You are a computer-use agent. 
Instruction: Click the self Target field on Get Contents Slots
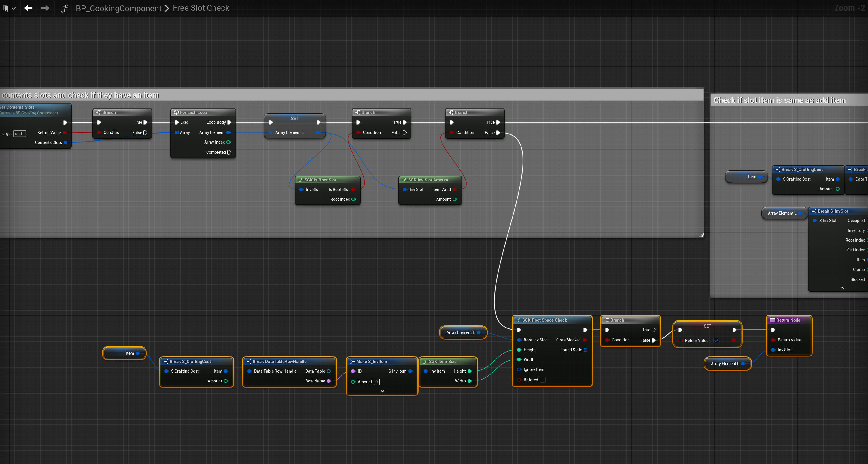(20, 134)
